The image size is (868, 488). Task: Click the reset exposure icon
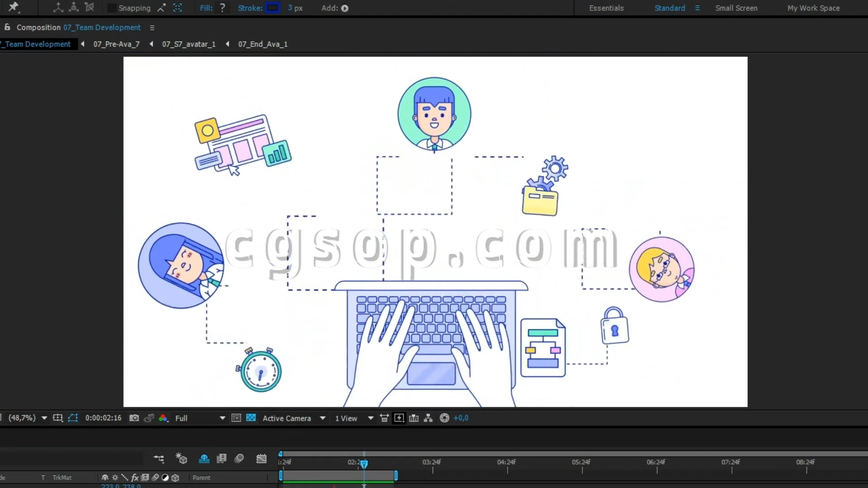444,418
